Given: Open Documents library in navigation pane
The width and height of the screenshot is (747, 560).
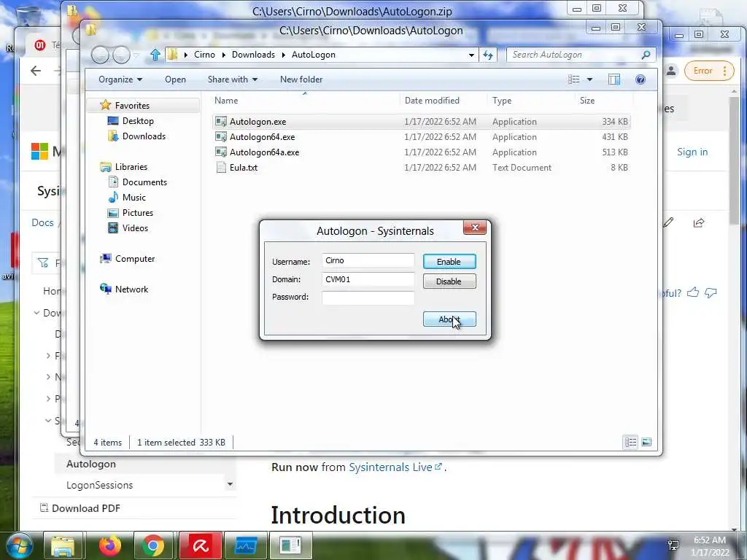Looking at the screenshot, I should click(144, 182).
